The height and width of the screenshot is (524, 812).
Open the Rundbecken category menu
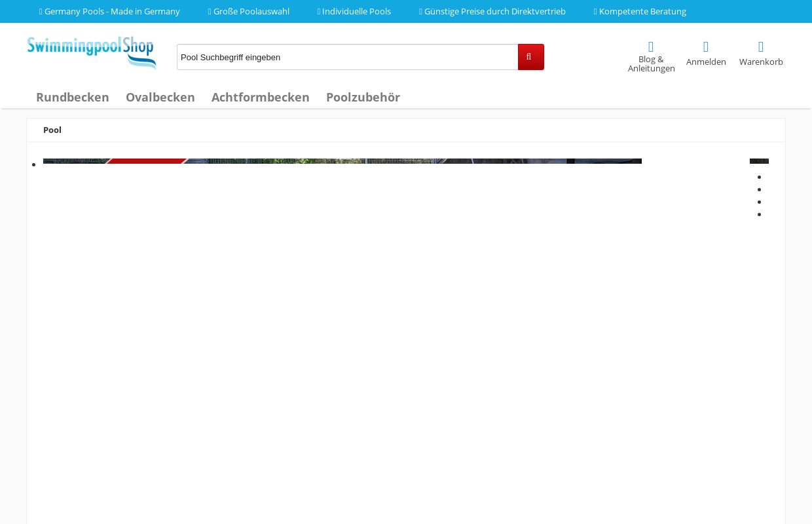click(73, 97)
